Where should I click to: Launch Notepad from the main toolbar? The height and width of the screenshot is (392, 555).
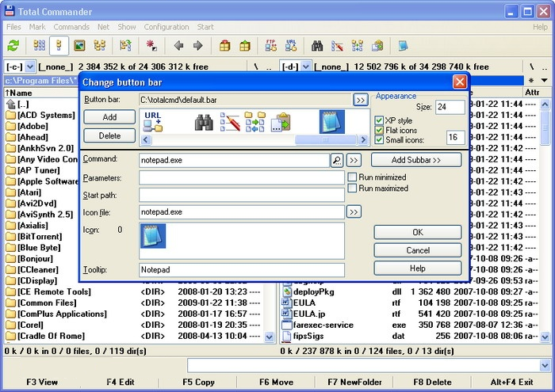click(403, 46)
